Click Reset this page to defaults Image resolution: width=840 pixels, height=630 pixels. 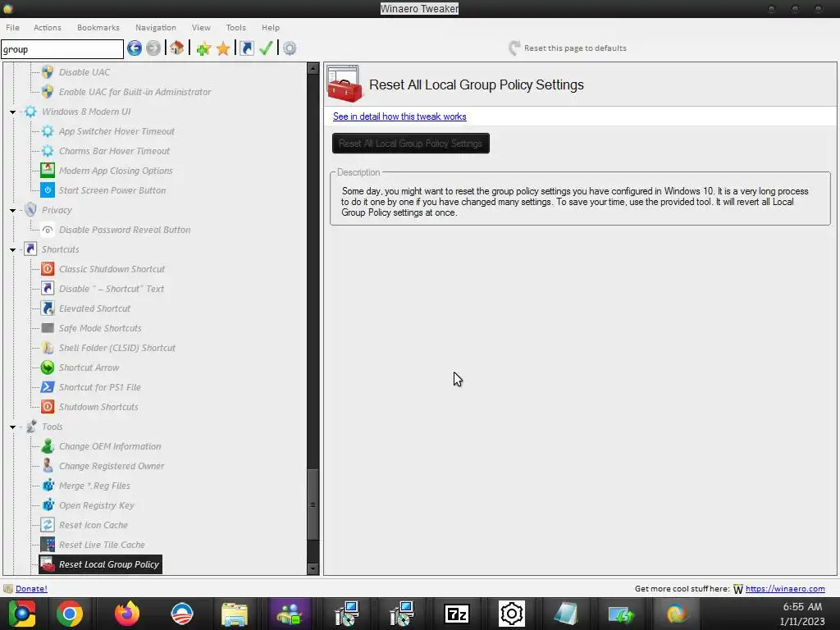click(568, 48)
